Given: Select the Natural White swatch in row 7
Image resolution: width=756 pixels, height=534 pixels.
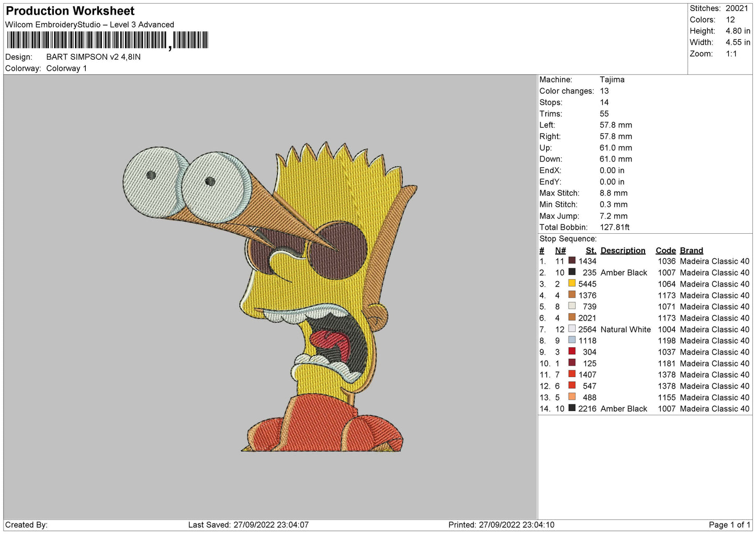Looking at the screenshot, I should point(572,329).
